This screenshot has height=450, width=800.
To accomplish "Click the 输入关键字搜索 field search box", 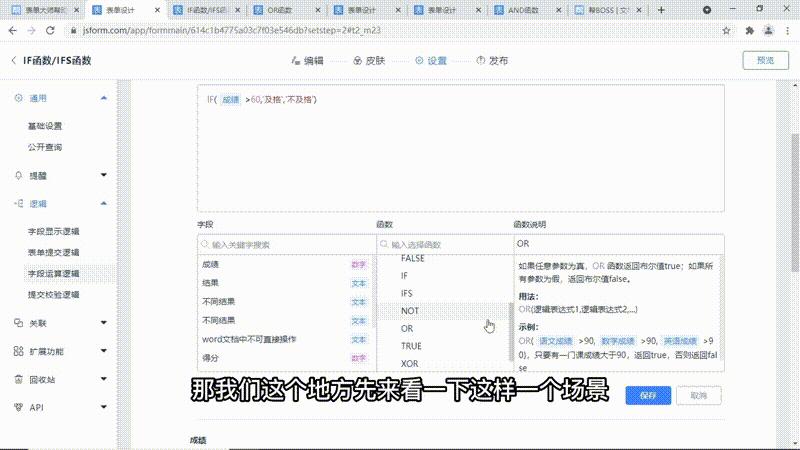I will tap(285, 244).
